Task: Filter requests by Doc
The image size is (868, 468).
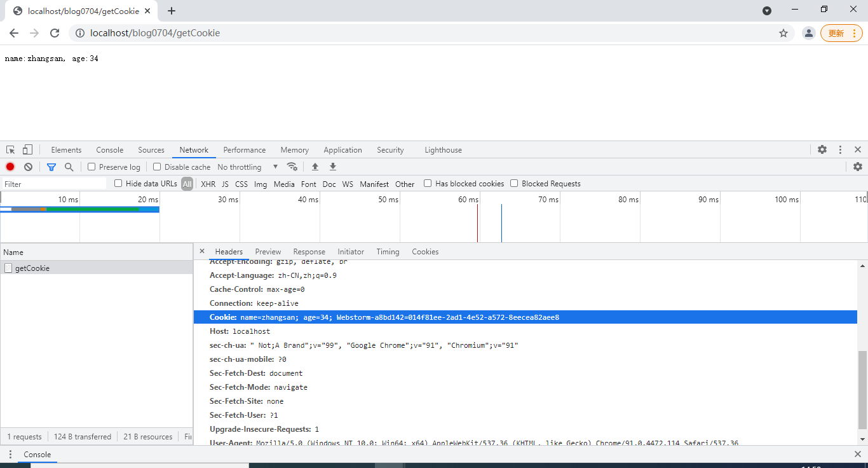Action: pos(329,184)
